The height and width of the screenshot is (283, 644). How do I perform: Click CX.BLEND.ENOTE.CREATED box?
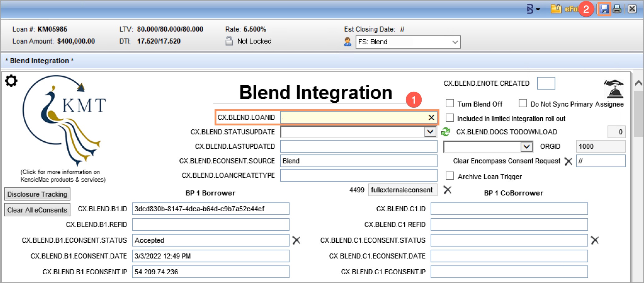[x=546, y=83]
